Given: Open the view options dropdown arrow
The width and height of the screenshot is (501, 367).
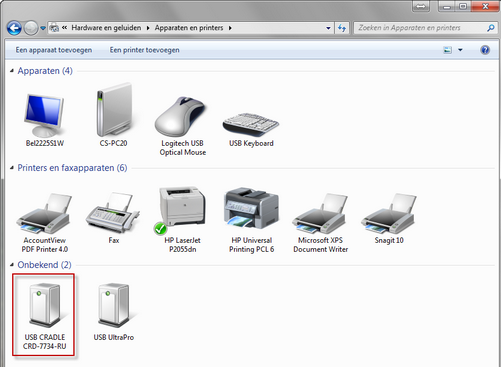Looking at the screenshot, I should (460, 50).
